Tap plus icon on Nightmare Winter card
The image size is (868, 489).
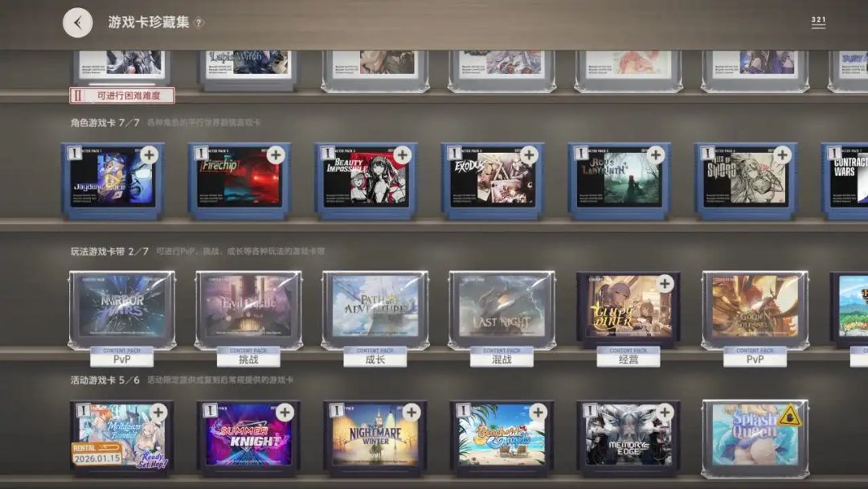(411, 412)
